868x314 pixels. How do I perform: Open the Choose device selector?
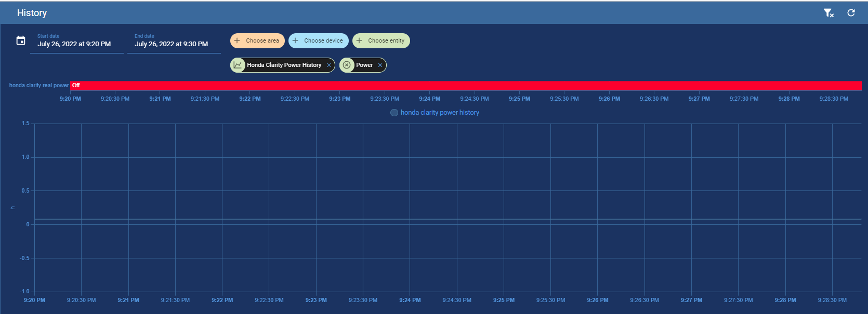pos(323,40)
